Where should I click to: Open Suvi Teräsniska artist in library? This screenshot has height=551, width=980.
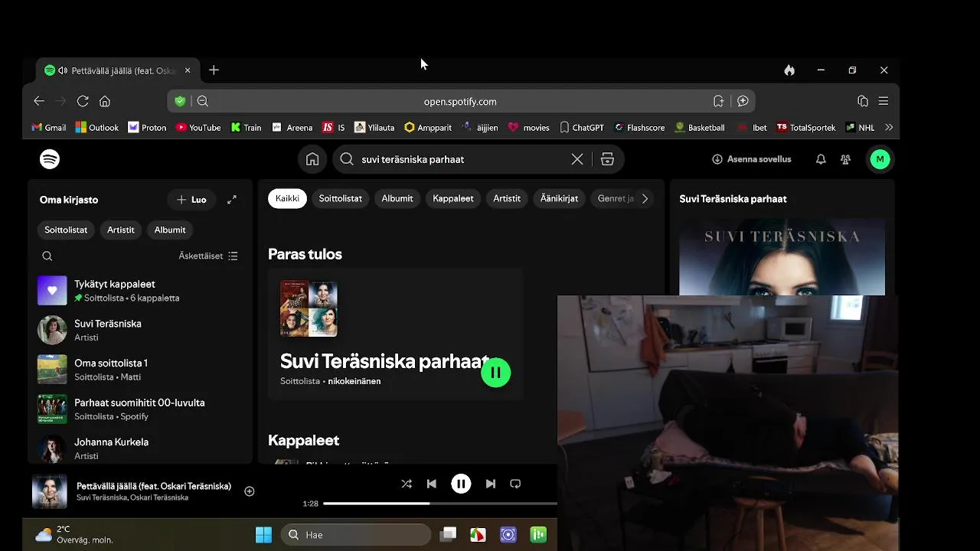140,330
